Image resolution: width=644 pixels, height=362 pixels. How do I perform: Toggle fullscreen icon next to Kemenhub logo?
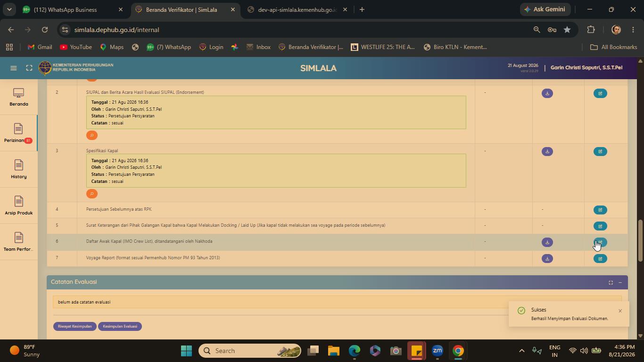click(x=29, y=68)
